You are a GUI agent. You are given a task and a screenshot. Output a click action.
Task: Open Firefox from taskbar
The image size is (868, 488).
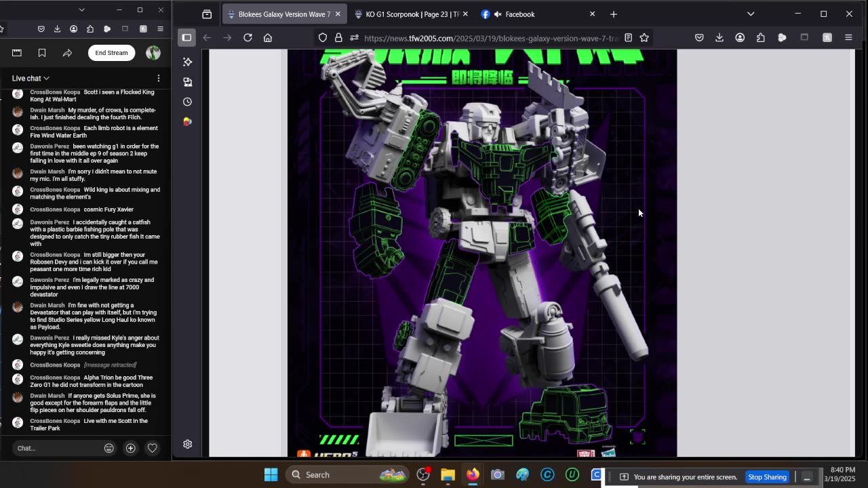point(473,474)
